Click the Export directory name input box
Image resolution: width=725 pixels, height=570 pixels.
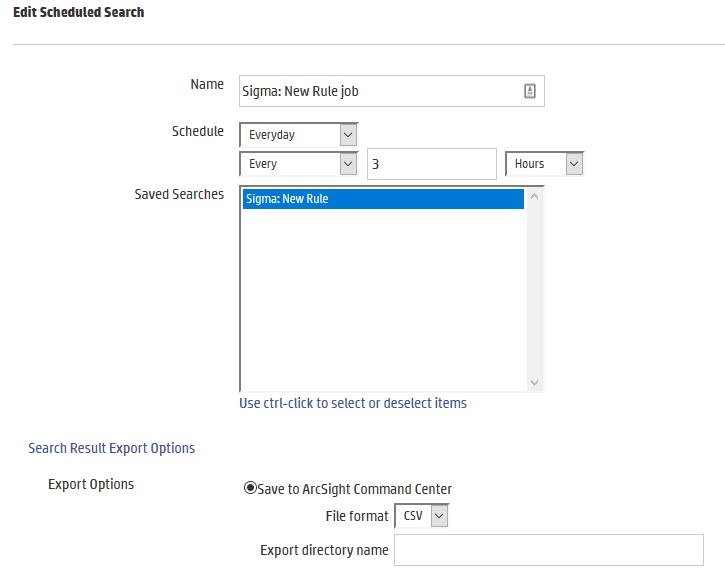point(548,550)
